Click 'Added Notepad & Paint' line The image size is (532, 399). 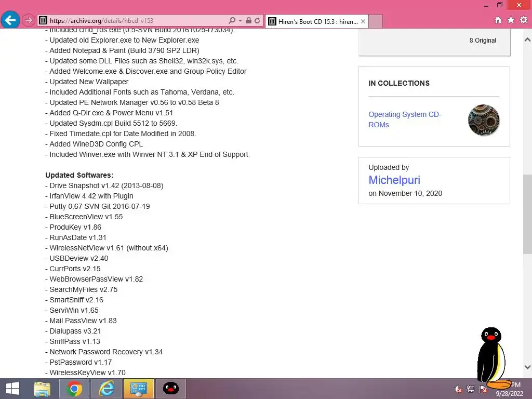[x=122, y=50]
